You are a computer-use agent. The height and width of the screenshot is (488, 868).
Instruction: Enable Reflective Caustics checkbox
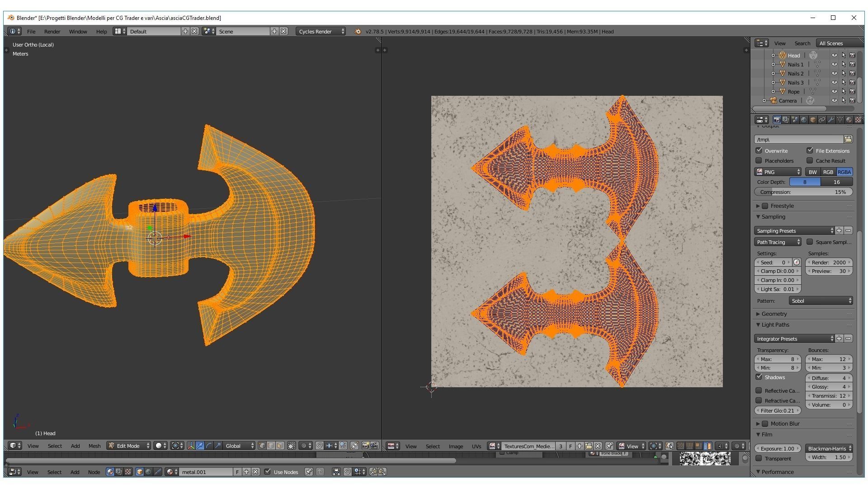tap(759, 390)
